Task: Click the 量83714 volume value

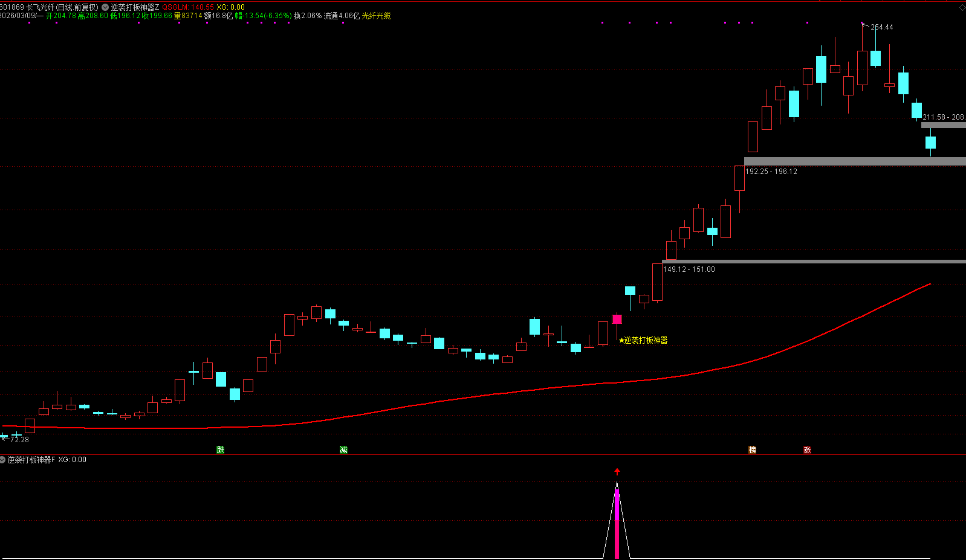Action: (x=188, y=16)
